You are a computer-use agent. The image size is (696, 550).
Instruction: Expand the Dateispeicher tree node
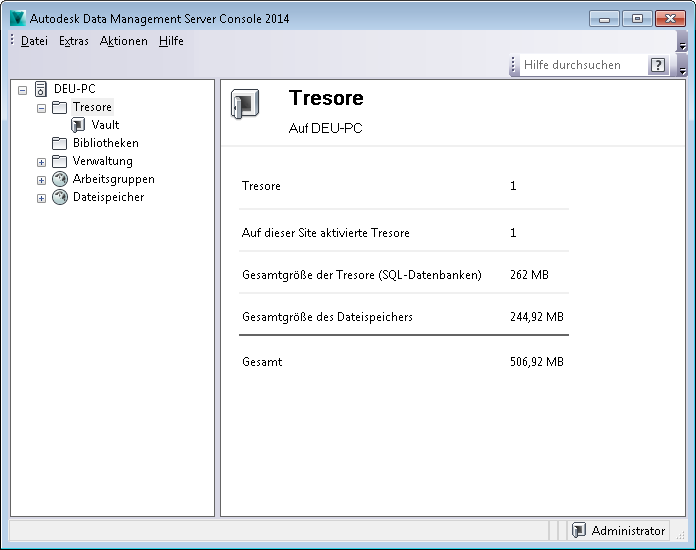(x=41, y=198)
